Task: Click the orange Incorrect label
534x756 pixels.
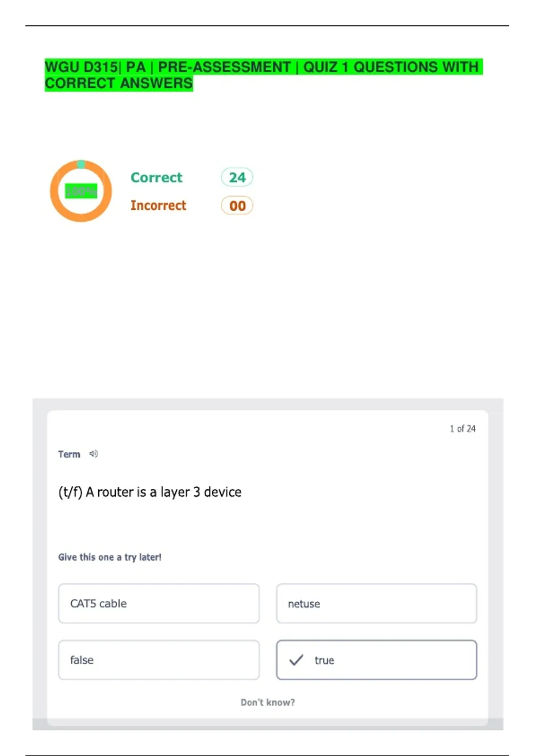Action: click(158, 205)
